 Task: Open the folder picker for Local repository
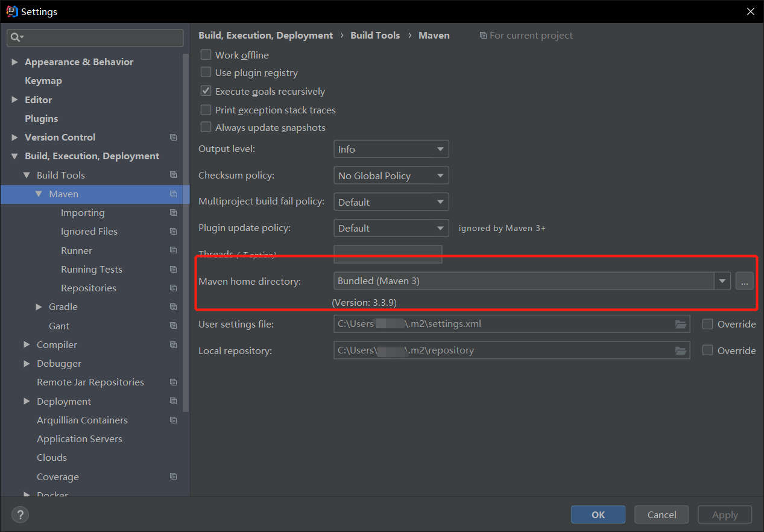tap(681, 350)
